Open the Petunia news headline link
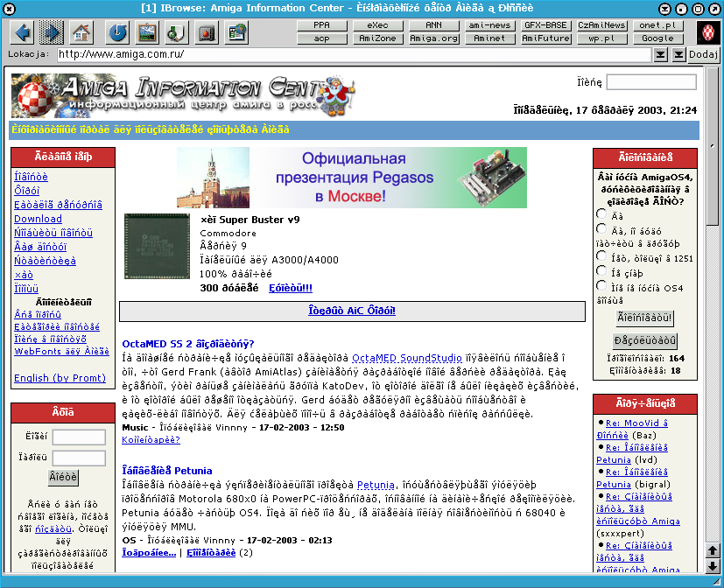 click(x=167, y=471)
